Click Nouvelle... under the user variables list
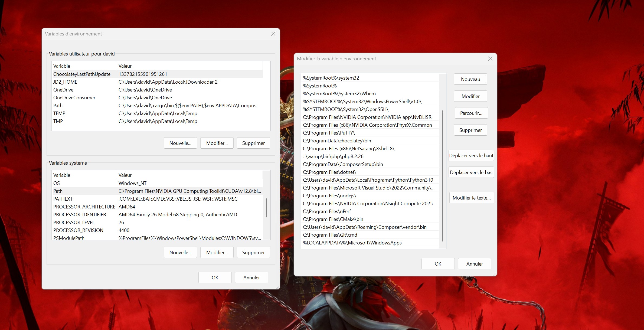This screenshot has width=644, height=330. click(x=180, y=143)
